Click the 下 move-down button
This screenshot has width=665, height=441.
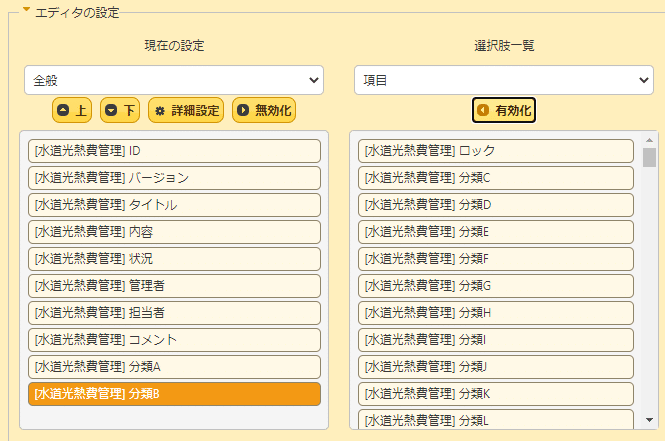pos(120,111)
